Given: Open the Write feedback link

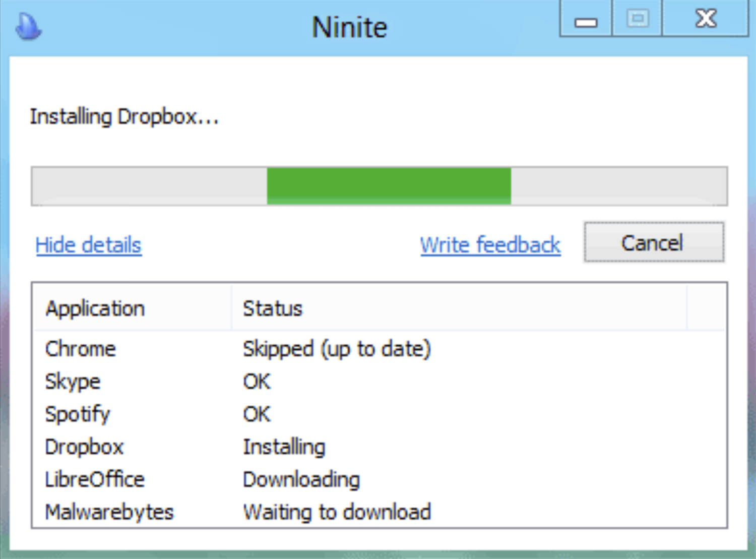Looking at the screenshot, I should (x=490, y=245).
